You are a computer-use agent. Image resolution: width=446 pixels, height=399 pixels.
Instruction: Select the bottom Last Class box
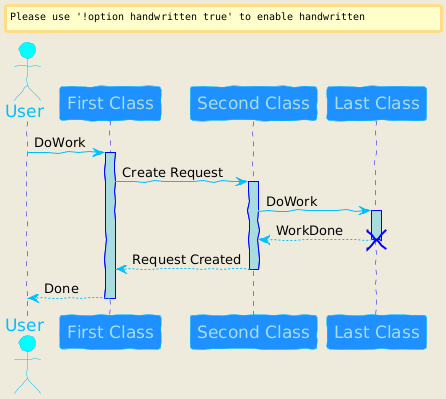[x=377, y=332]
